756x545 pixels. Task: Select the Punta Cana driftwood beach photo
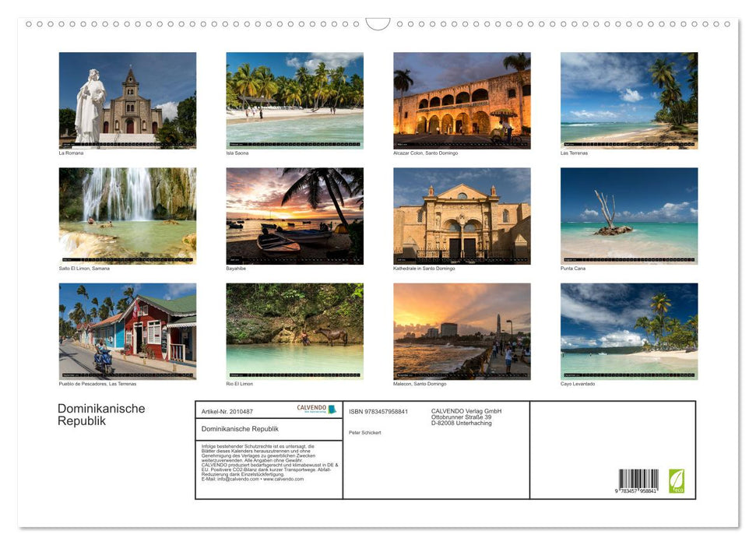coord(628,215)
